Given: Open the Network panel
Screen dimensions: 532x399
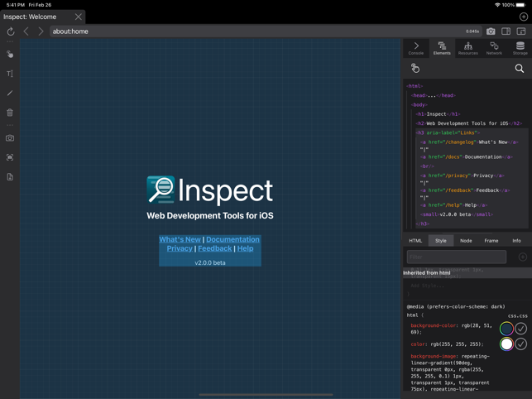Looking at the screenshot, I should [494, 48].
